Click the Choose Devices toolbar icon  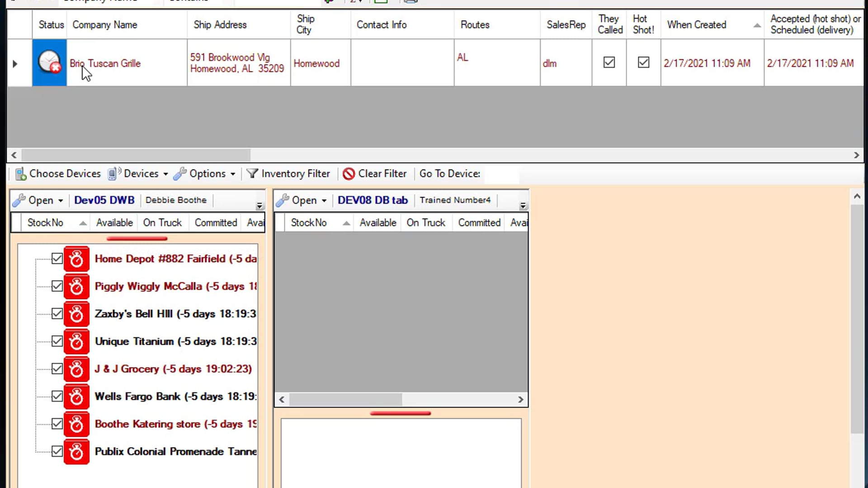[x=20, y=174]
